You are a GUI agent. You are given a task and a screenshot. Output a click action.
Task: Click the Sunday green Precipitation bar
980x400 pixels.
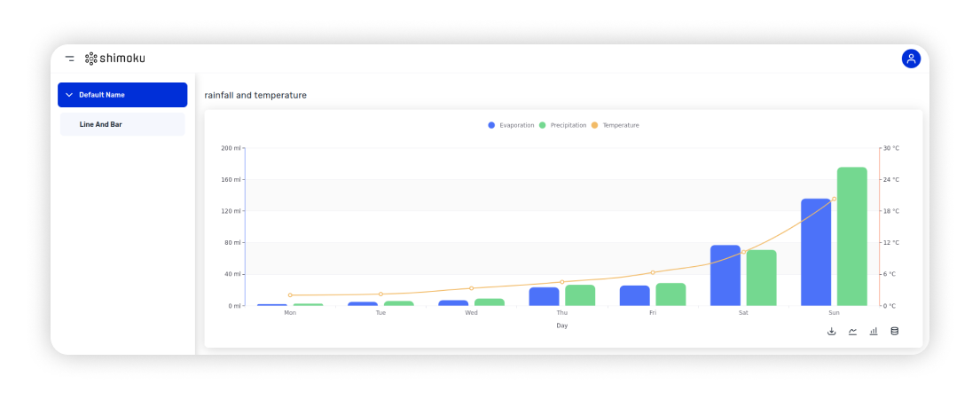click(851, 236)
